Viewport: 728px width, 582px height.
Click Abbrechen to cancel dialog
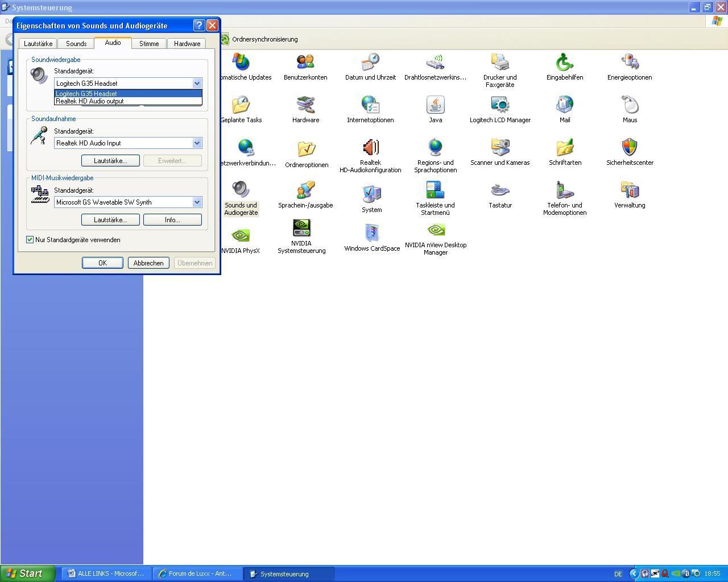coord(148,263)
